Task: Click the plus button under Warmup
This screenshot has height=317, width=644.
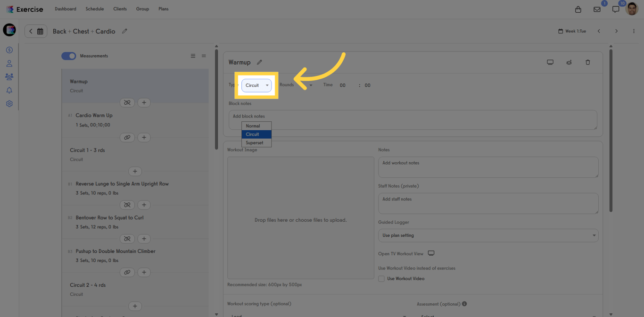Action: click(144, 102)
